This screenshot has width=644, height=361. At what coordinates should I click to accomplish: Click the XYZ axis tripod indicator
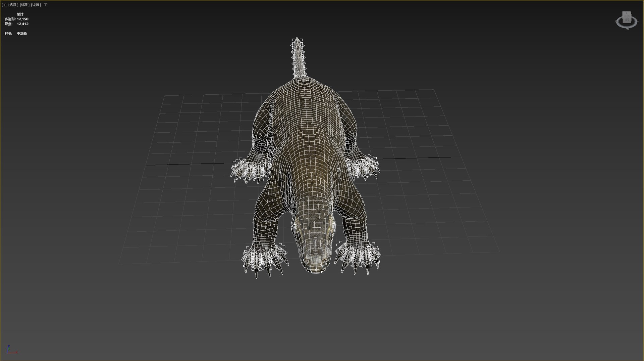(12, 349)
